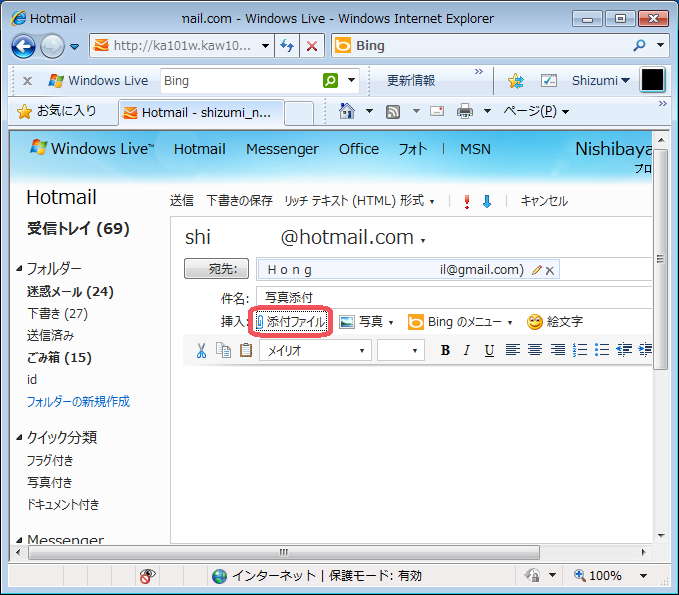Click the horizontal scrollbar thumb

[x=284, y=553]
